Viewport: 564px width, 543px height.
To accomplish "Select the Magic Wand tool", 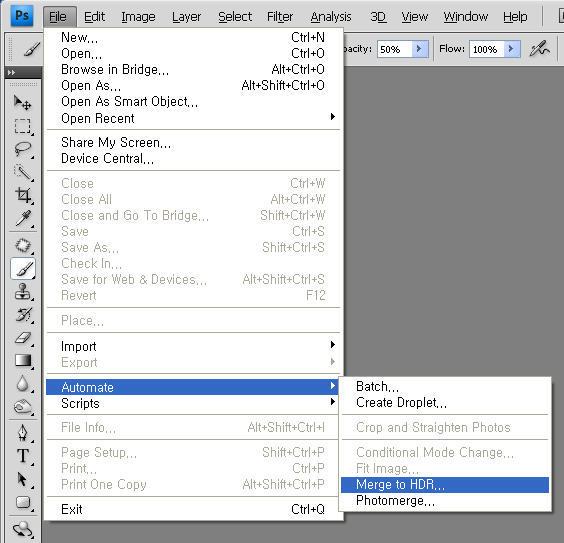I will [23, 172].
